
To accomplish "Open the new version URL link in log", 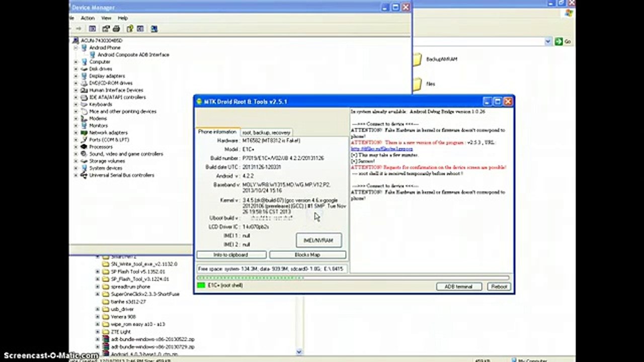I will click(382, 149).
